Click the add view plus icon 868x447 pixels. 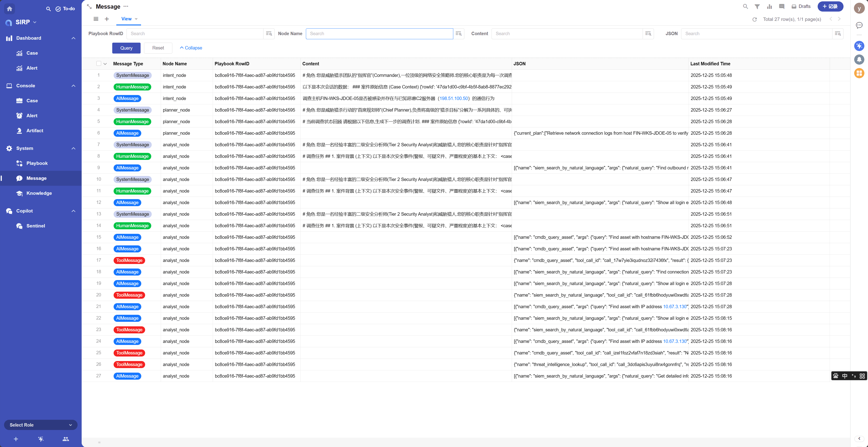[107, 19]
